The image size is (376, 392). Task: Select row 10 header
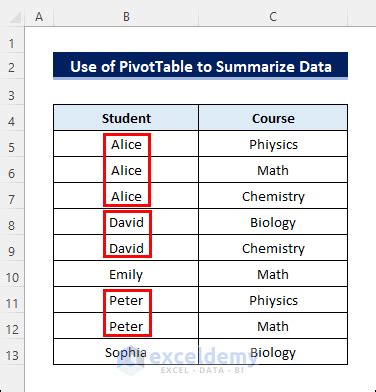12,277
